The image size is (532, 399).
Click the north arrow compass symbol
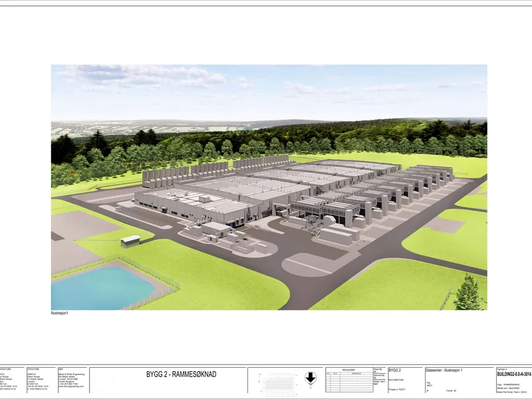(x=311, y=378)
